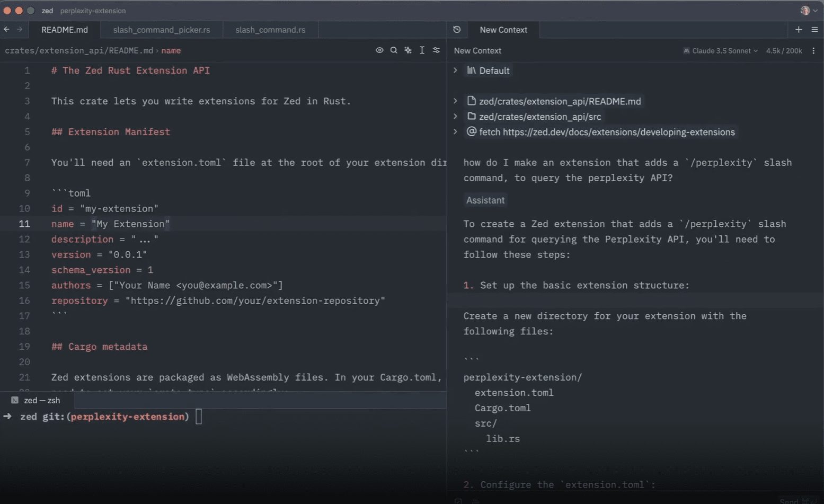Select the New Context tab
The image size is (824, 504).
point(503,30)
